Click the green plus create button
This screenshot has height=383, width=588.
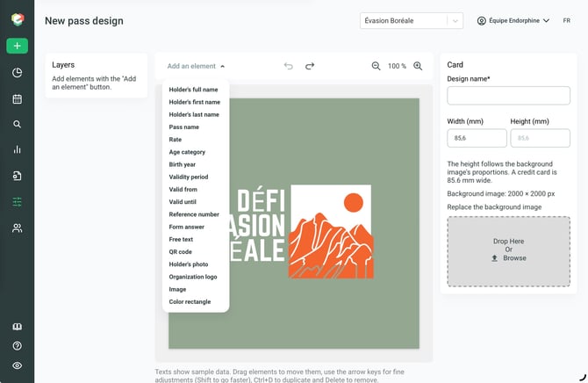18,46
